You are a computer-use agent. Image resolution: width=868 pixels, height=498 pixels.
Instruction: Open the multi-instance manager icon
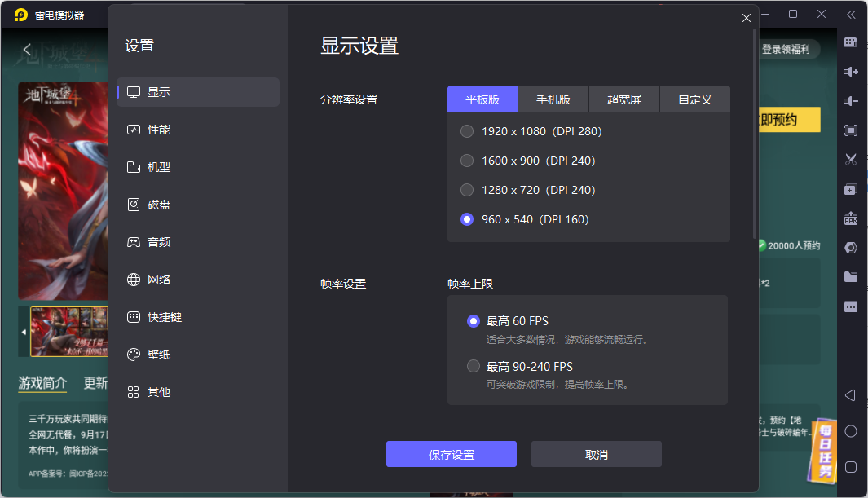pos(851,188)
